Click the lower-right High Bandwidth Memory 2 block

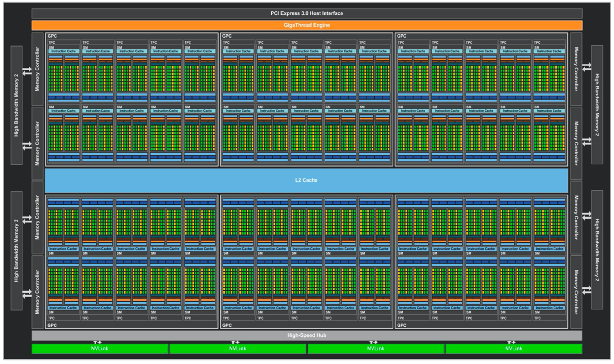pos(597,250)
